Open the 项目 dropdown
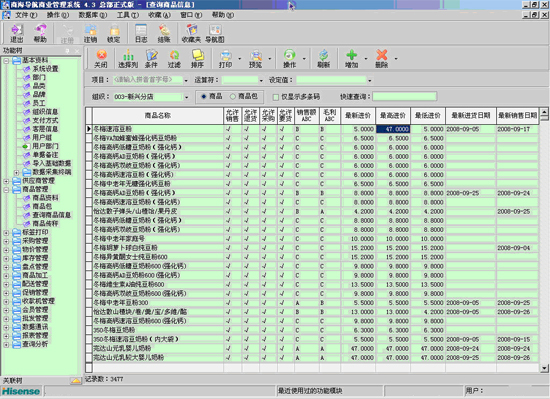The height and width of the screenshot is (399, 550). (186, 80)
